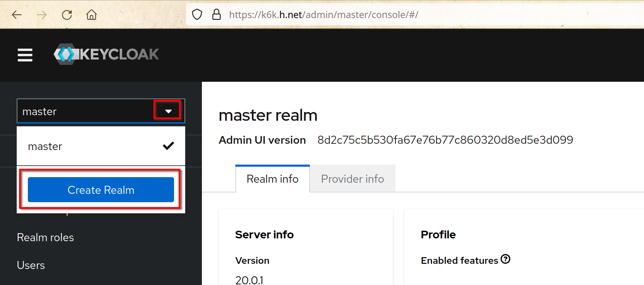Viewport: 644px width, 285px height.
Task: Collapse the realm selector dropdown arrow
Action: tap(168, 111)
